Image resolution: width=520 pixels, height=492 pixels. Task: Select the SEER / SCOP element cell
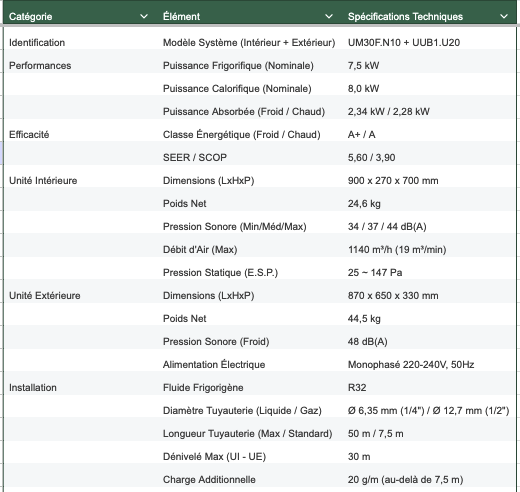click(250, 158)
